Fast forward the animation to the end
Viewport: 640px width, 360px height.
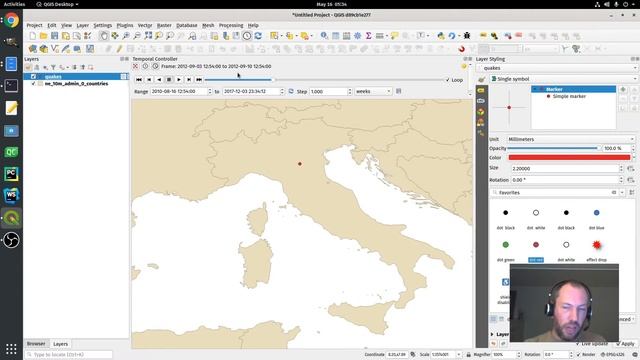[199, 80]
